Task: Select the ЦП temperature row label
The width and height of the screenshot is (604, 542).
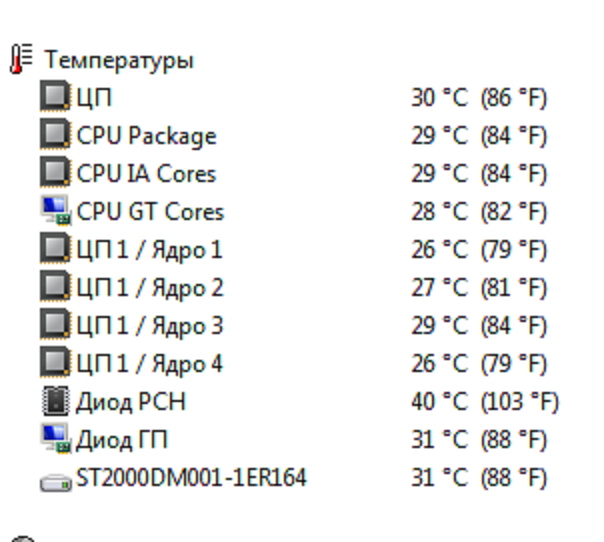Action: coord(94,97)
